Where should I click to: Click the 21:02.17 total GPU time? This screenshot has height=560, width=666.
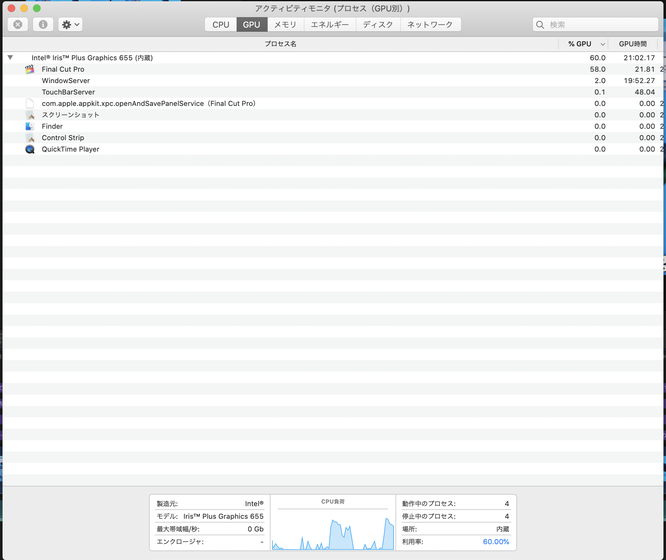click(639, 57)
